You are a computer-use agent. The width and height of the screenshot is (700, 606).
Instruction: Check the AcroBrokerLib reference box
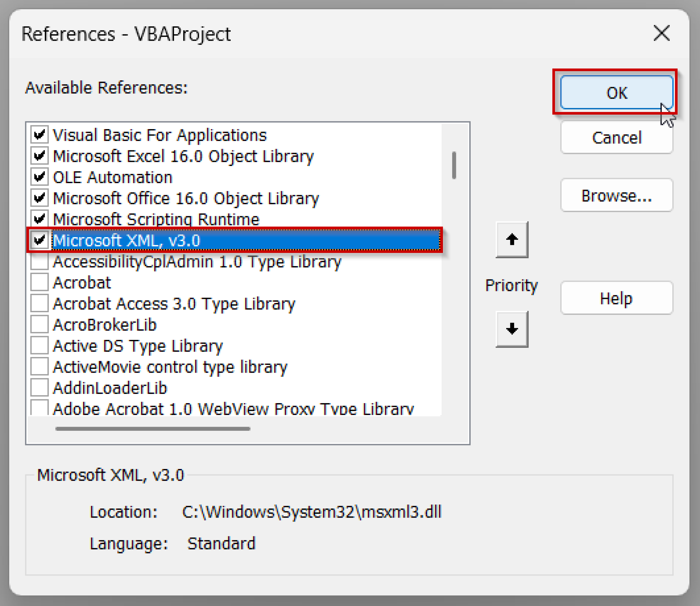(x=39, y=325)
